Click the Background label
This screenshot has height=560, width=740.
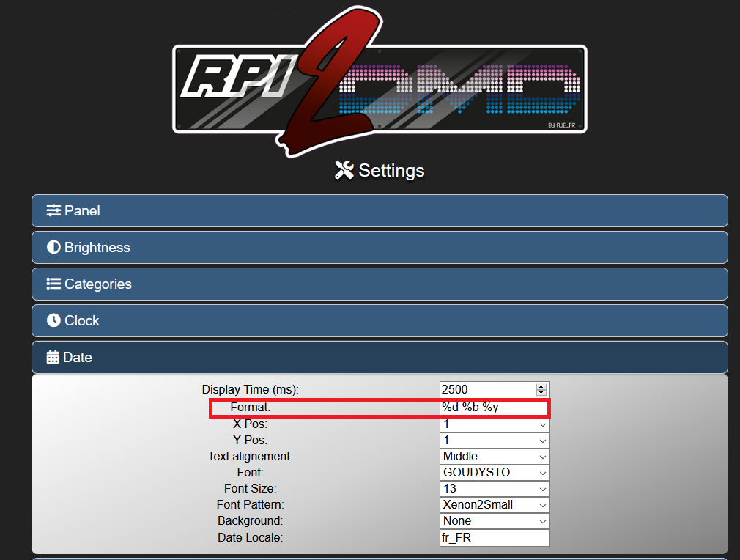(250, 521)
